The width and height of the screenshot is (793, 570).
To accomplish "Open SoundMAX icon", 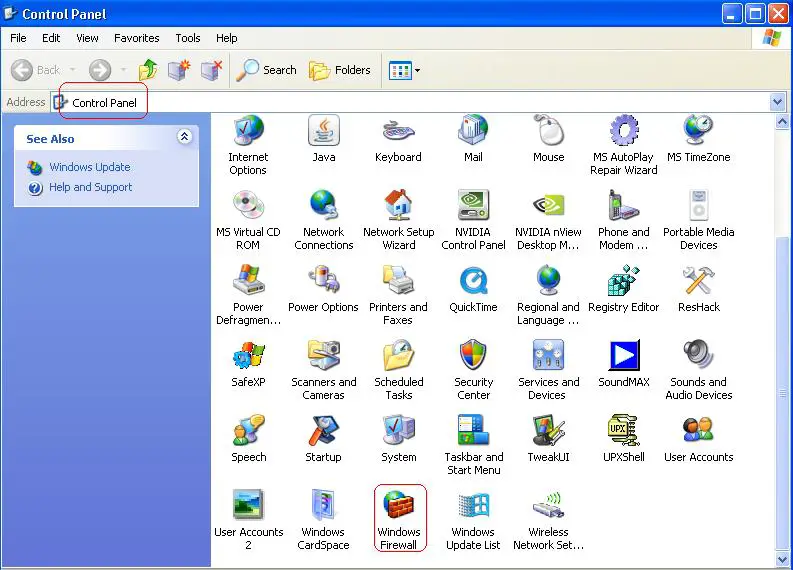I will pos(624,364).
